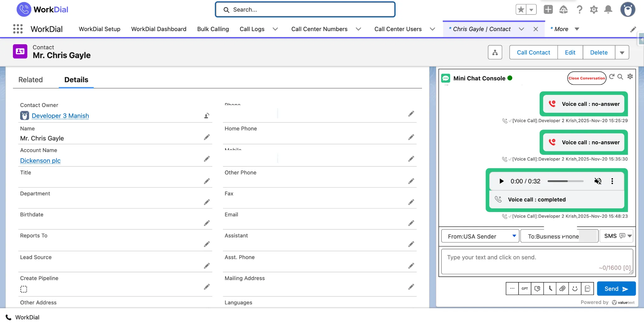Click the Edit record button
Screen dimensions: 644x326
570,52
